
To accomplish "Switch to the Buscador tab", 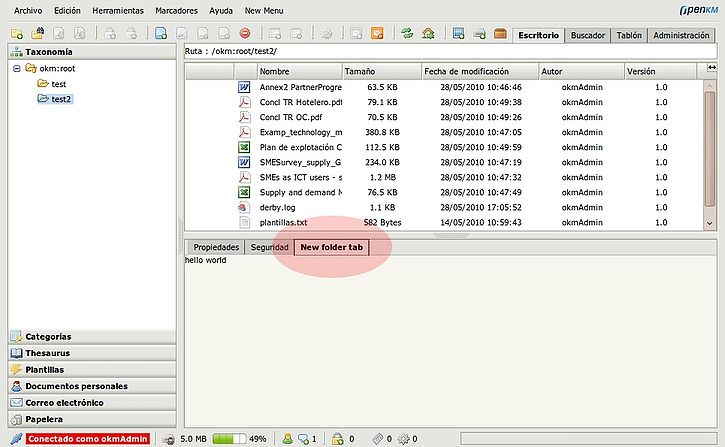I will pyautogui.click(x=588, y=35).
